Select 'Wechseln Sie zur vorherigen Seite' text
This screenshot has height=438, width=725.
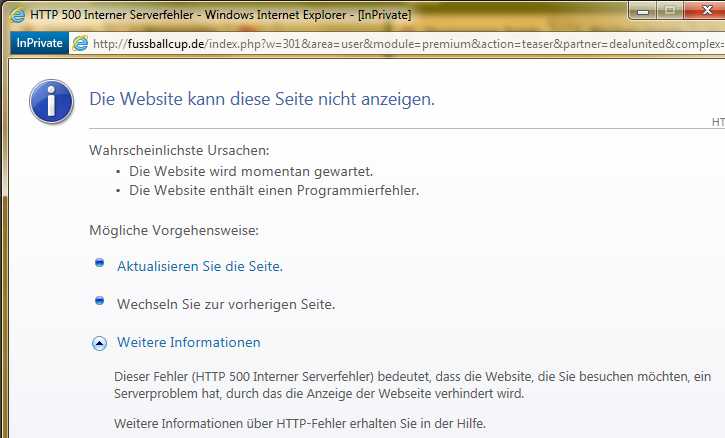tap(225, 304)
